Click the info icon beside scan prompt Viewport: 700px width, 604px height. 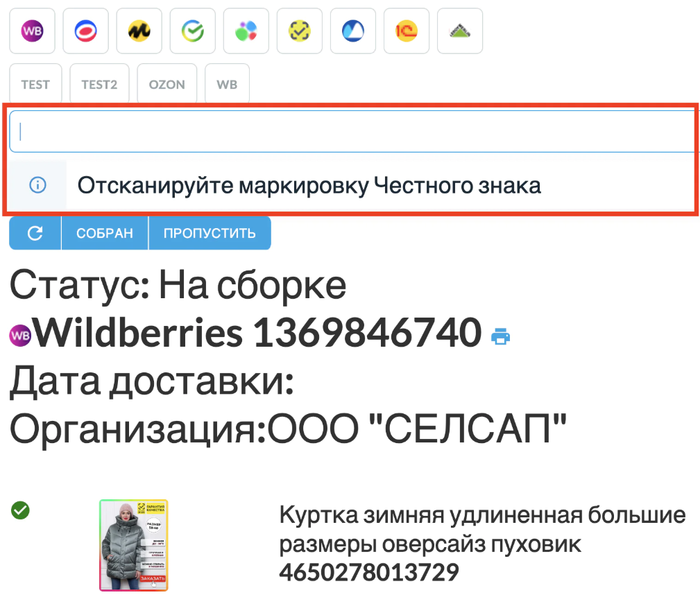tap(37, 185)
